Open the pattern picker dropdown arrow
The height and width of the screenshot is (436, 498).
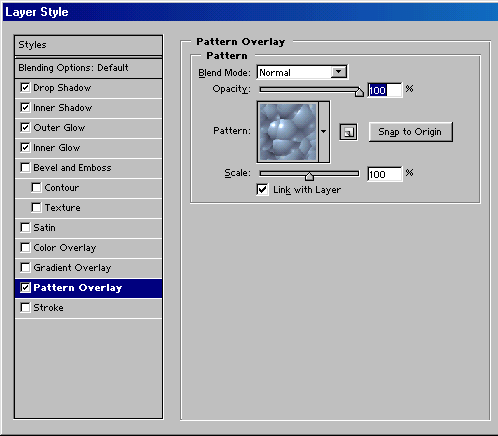pyautogui.click(x=324, y=132)
